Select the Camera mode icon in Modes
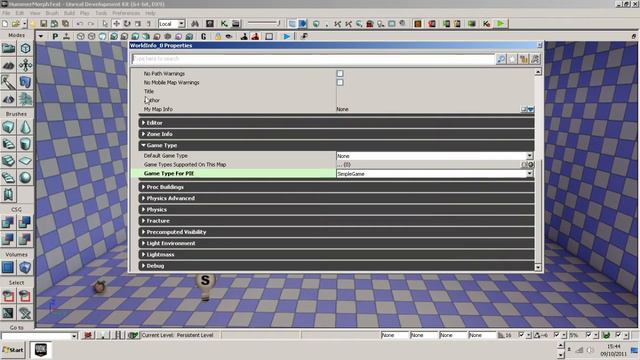This screenshot has height=360, width=640. click(x=9, y=49)
